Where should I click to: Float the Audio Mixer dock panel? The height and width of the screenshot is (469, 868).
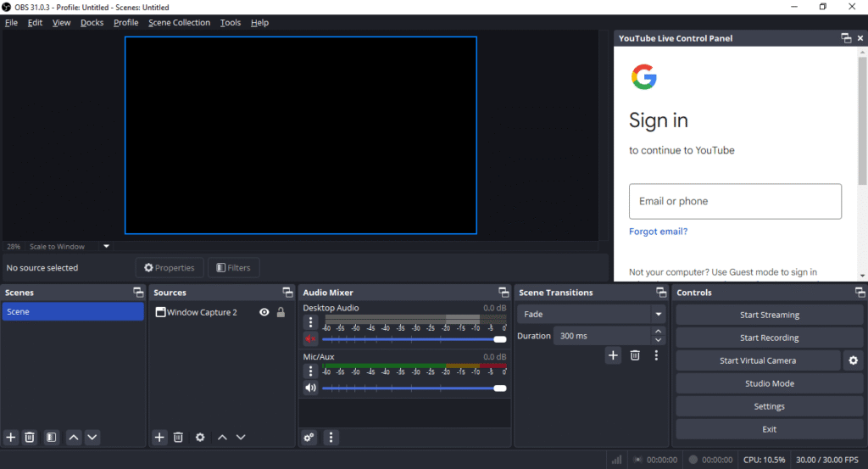tap(504, 293)
